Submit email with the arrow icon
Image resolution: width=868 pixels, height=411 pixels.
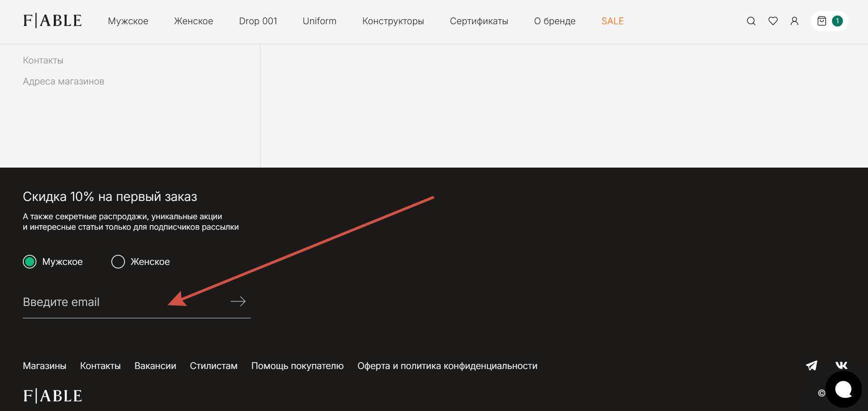pyautogui.click(x=238, y=301)
